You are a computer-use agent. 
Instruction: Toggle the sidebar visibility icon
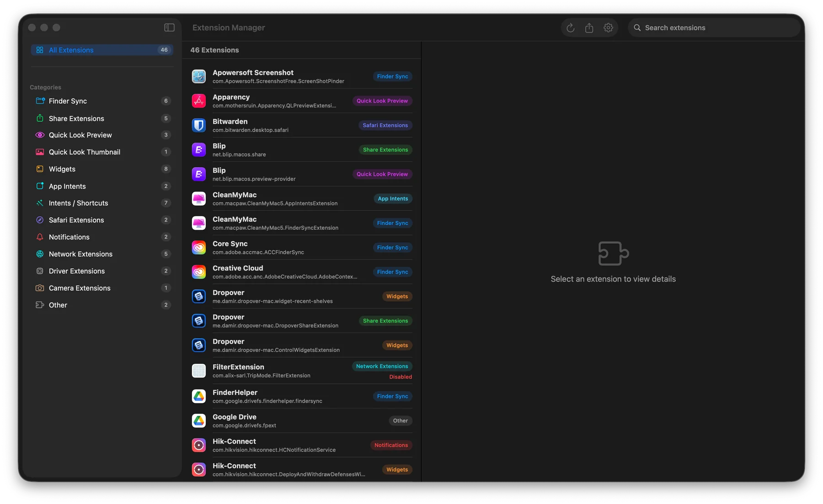[169, 27]
